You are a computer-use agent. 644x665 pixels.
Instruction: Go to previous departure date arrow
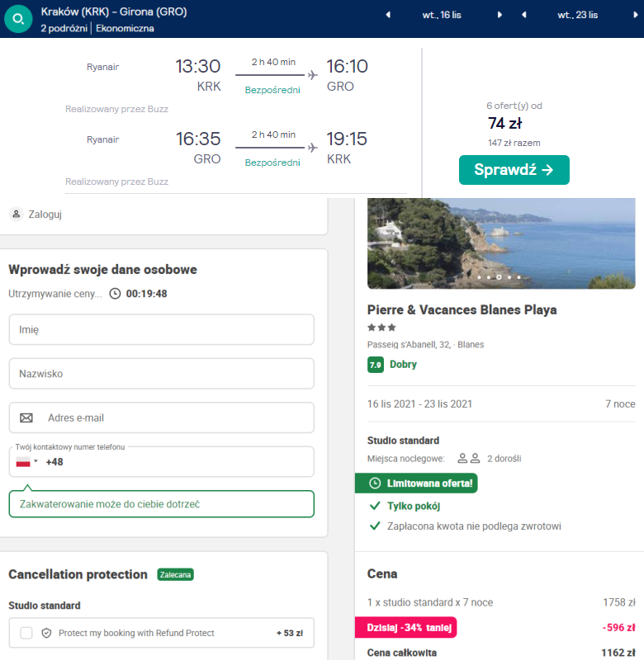[388, 15]
